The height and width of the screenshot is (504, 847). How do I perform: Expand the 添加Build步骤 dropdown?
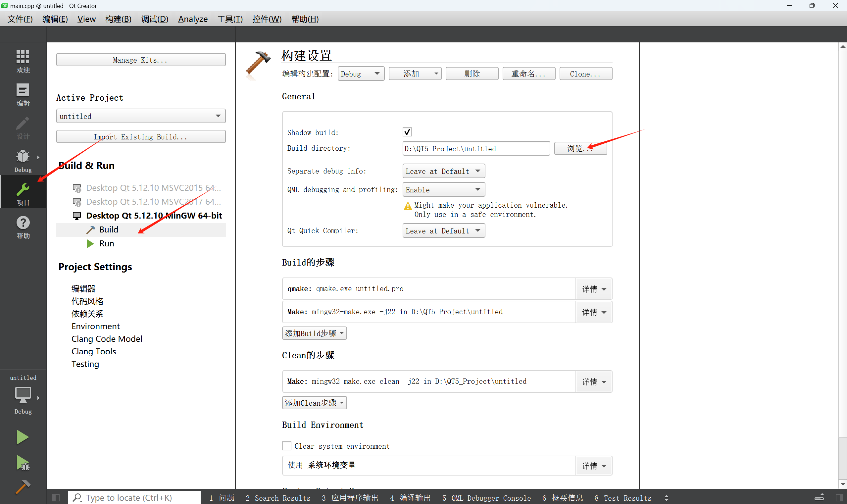314,333
